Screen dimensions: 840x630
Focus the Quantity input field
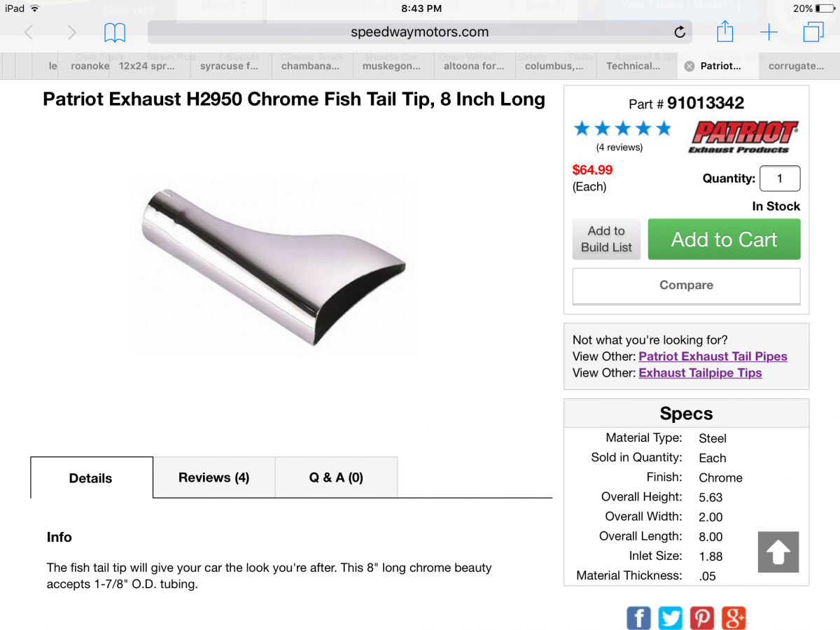pos(780,178)
